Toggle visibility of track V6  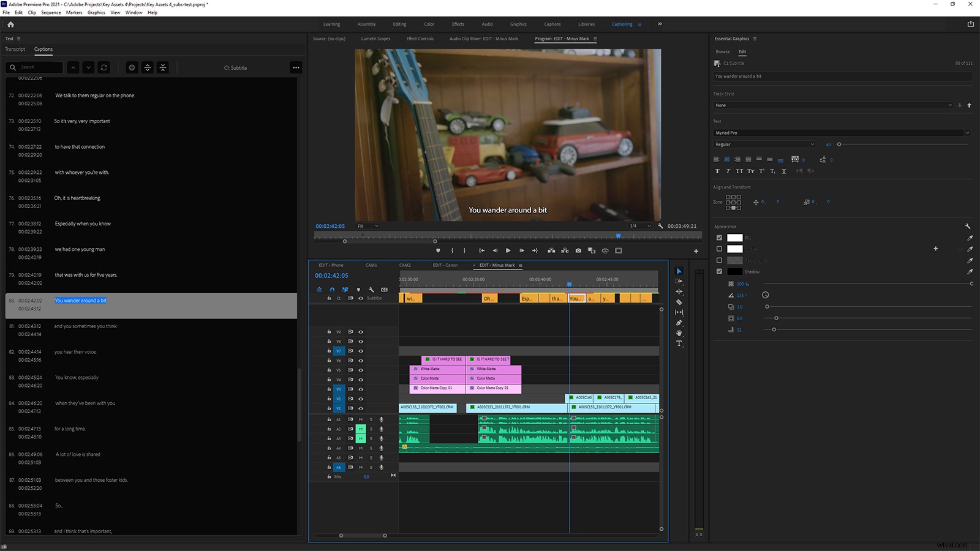[x=361, y=360]
